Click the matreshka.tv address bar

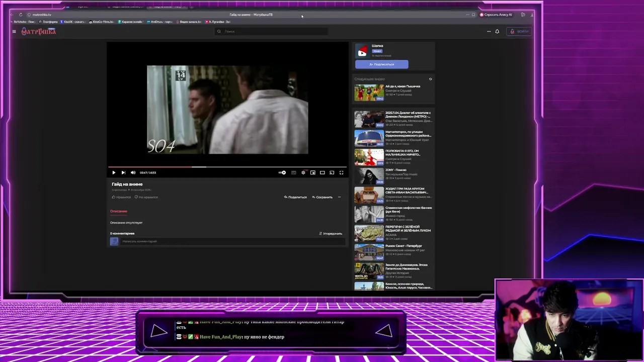pos(42,15)
